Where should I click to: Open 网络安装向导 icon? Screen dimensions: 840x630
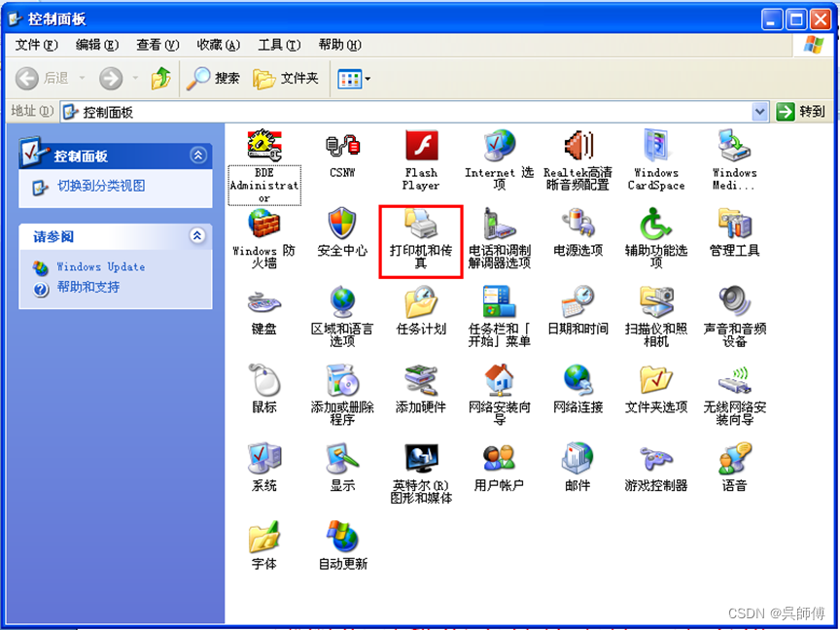pyautogui.click(x=500, y=381)
